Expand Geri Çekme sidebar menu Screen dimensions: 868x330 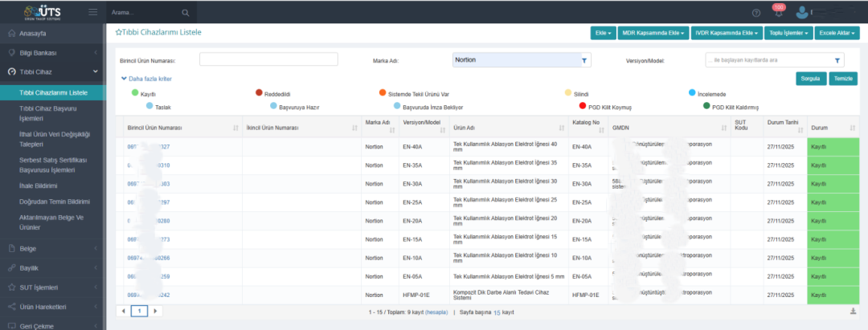tap(52, 325)
